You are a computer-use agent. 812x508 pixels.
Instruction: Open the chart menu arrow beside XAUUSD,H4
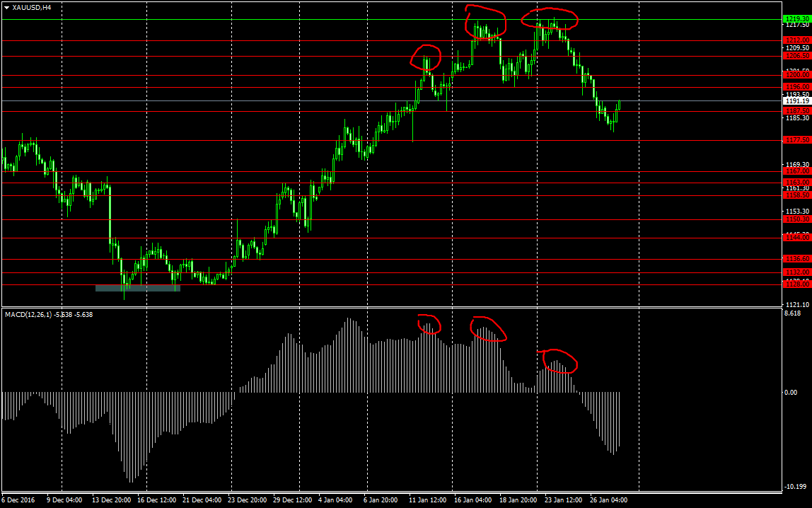pos(7,8)
